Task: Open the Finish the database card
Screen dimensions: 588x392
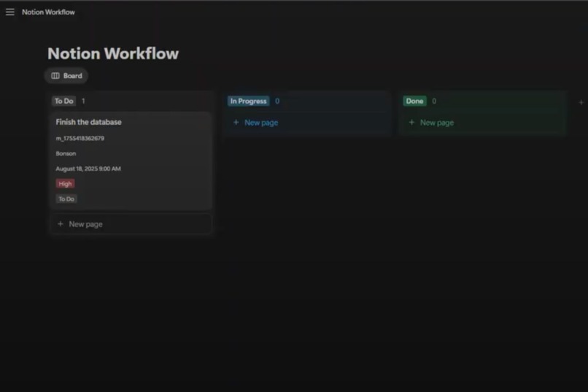Action: point(131,161)
